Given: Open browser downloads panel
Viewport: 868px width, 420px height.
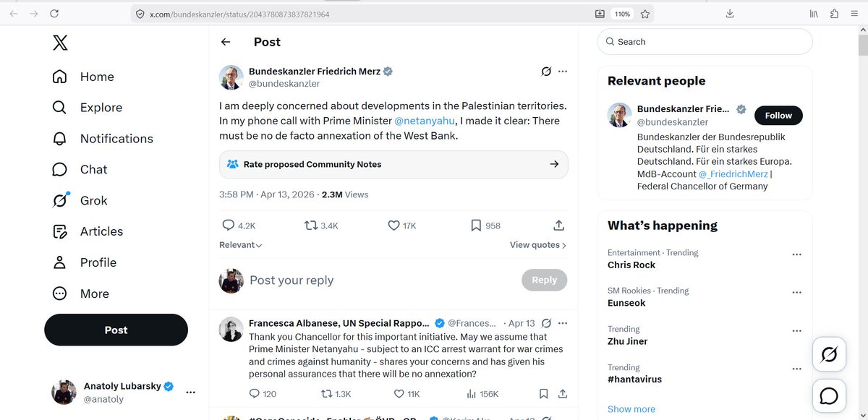Looking at the screenshot, I should (730, 14).
